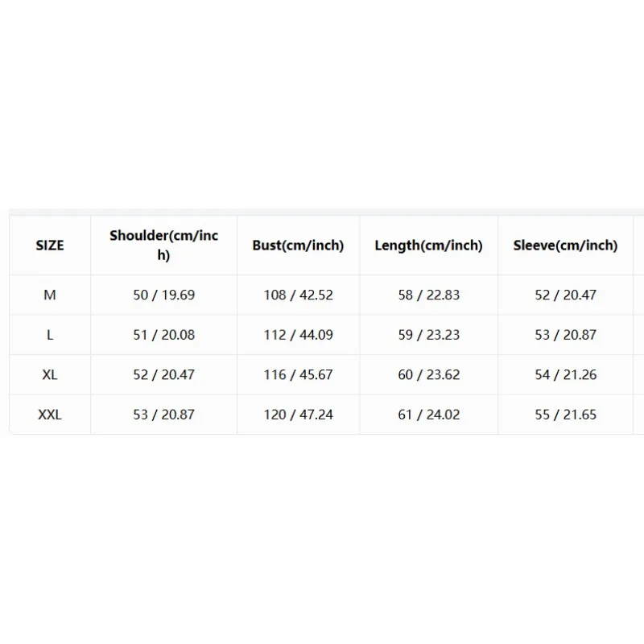Click the 50 / 19.69 shoulder cell
This screenshot has width=644, height=644.
point(163,295)
